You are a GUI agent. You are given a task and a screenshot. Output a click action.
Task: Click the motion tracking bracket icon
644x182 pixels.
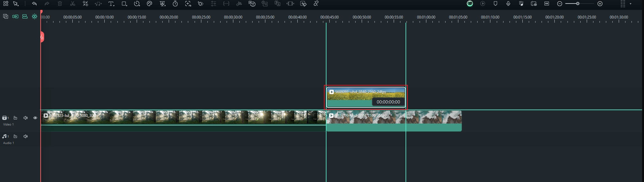(188, 4)
